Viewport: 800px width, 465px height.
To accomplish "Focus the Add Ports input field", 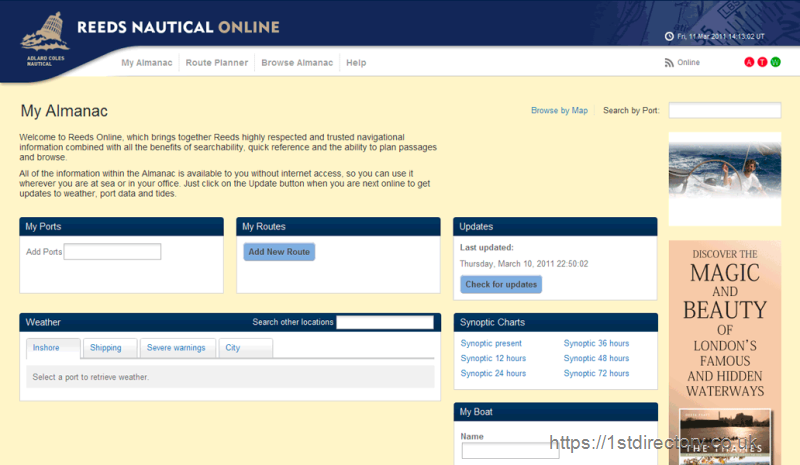I will tap(112, 252).
